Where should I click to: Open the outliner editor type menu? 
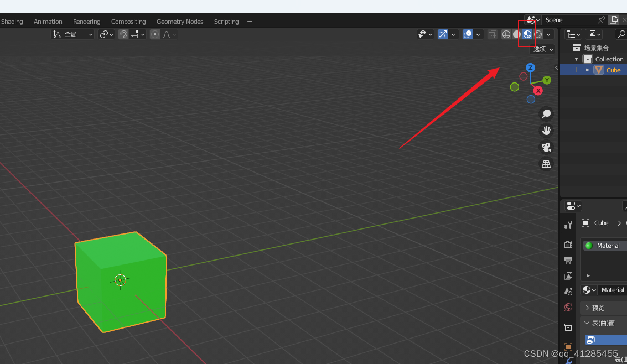(573, 34)
